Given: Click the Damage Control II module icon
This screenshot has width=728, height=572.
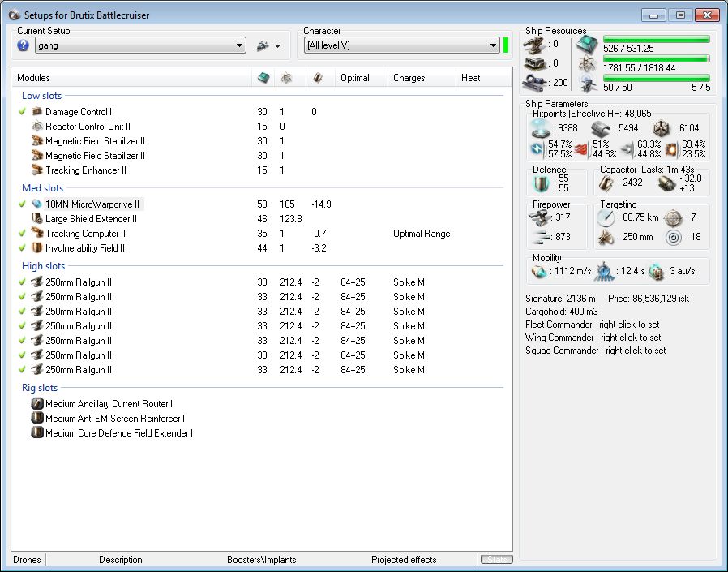Looking at the screenshot, I should click(36, 111).
